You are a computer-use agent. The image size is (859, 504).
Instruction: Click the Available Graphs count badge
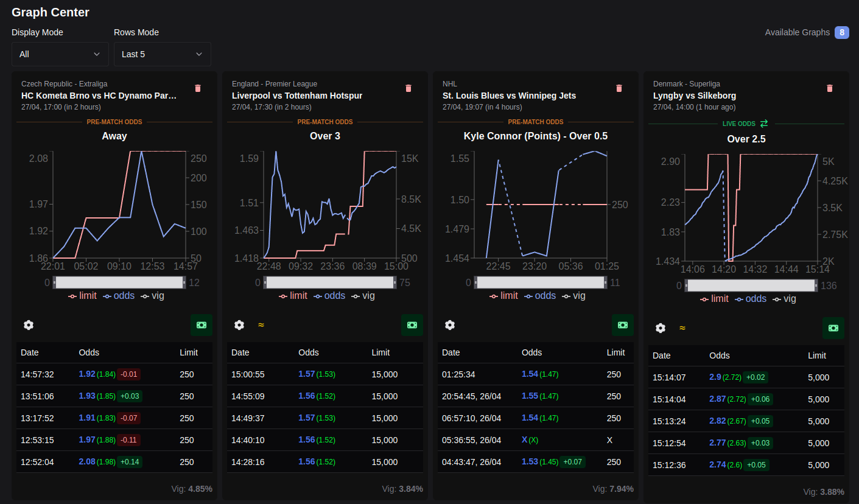tap(842, 32)
